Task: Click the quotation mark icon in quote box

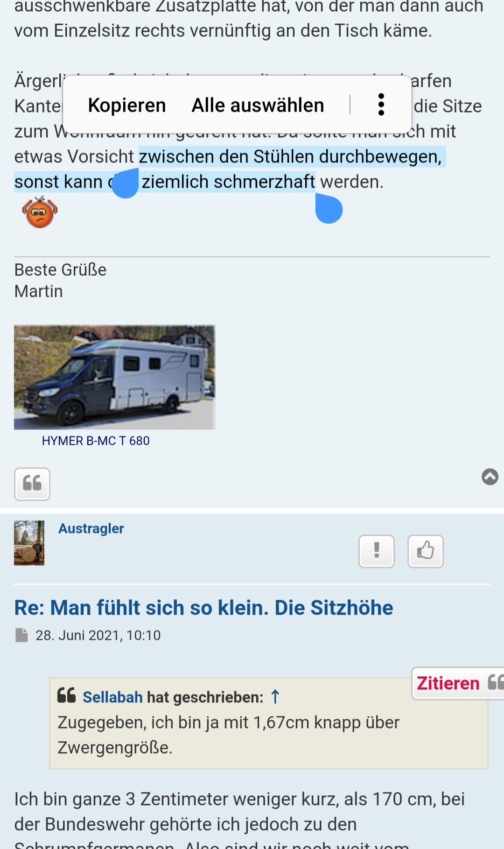Action: point(66,695)
